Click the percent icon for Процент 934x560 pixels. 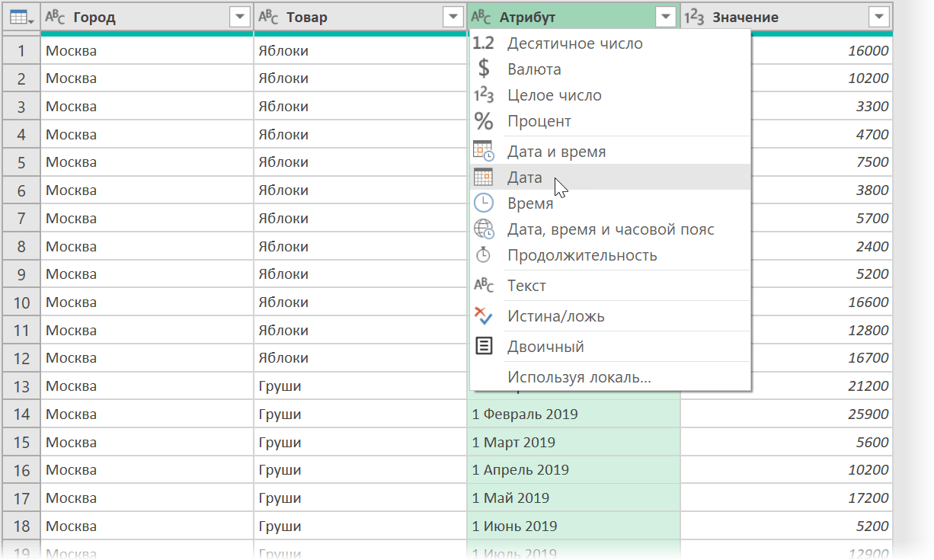(484, 121)
